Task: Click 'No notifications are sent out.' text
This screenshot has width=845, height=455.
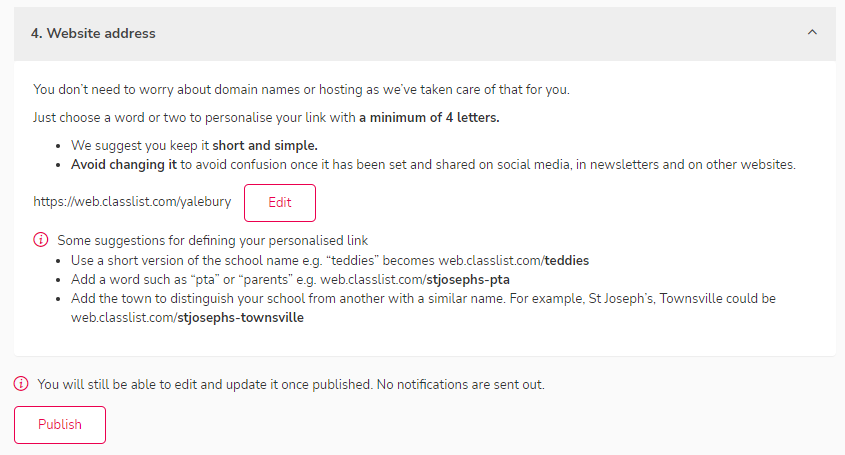Action: click(461, 384)
